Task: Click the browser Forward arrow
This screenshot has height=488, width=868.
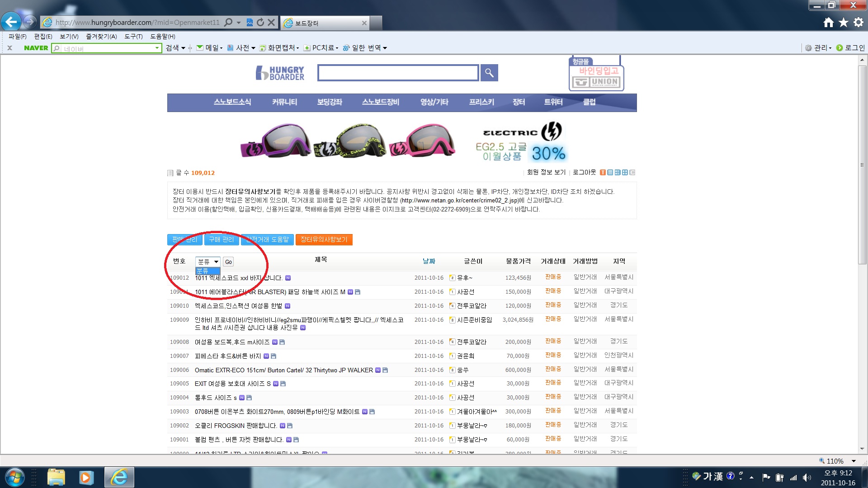Action: click(30, 21)
